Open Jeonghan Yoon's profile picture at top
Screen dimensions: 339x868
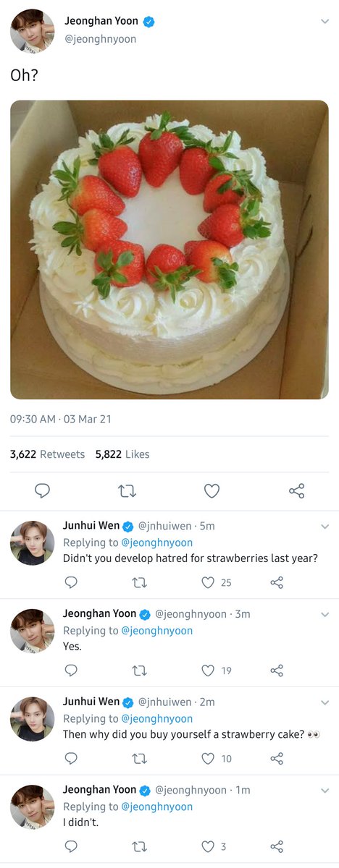(x=32, y=30)
